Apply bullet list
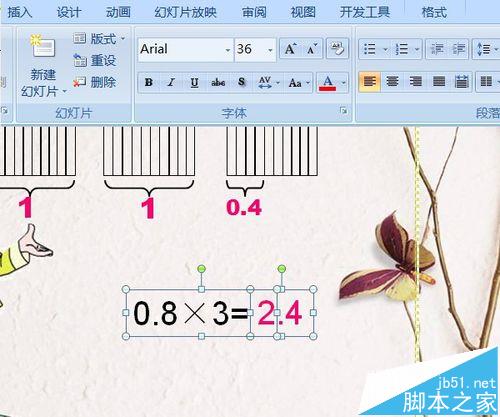Screen dimensions: 500x417 (370, 49)
